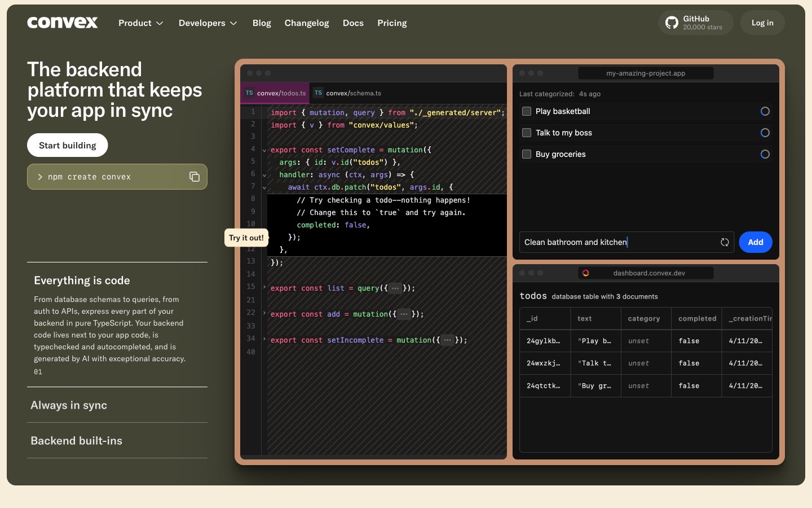Click the dashboard.convex.dev favicon icon
Image resolution: width=812 pixels, height=508 pixels.
[586, 273]
